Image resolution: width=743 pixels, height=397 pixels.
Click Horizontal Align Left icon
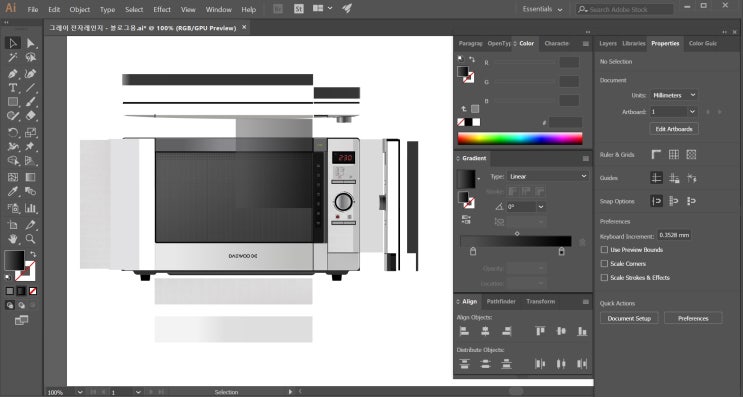click(x=464, y=331)
